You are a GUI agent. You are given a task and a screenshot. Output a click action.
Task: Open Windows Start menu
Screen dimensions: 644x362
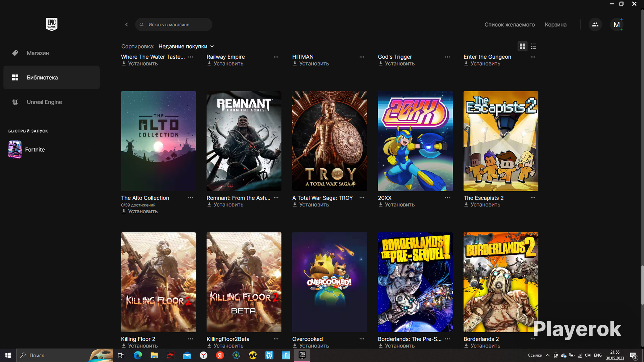[x=8, y=355]
